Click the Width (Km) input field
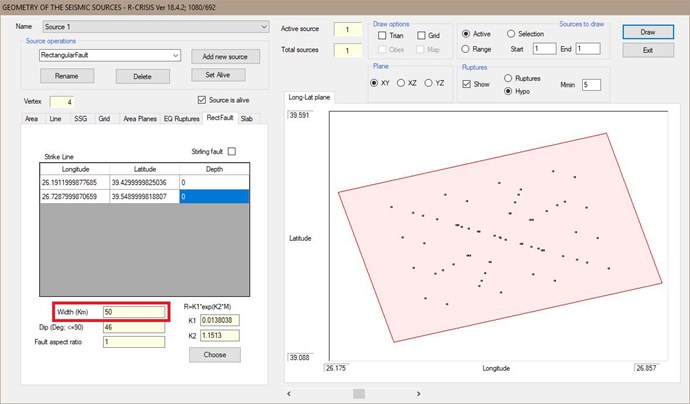The image size is (690, 404). pos(132,312)
